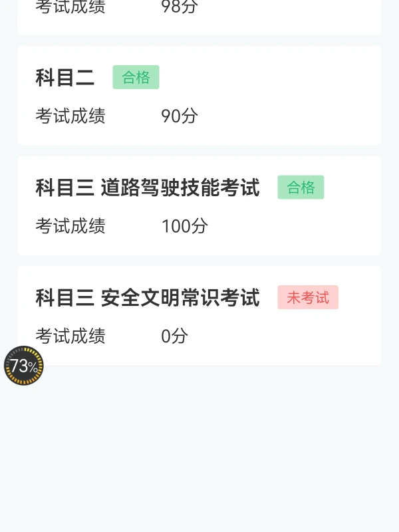Viewport: 399px width, 532px height.
Task: Tap the red 未考试 status badge
Action: [308, 297]
